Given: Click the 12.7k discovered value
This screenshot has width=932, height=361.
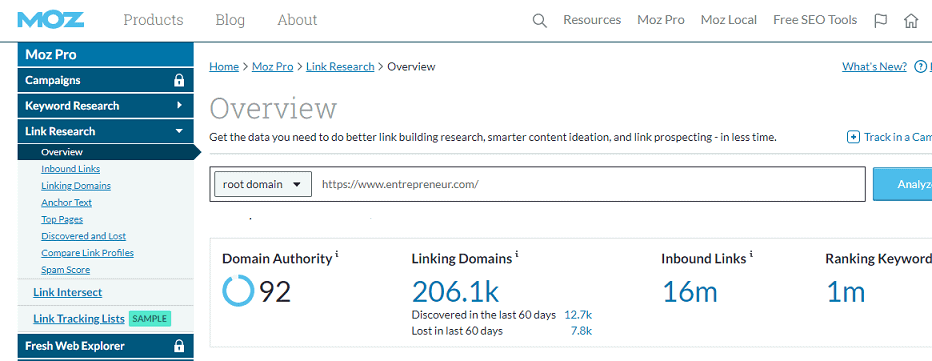Looking at the screenshot, I should coord(578,315).
